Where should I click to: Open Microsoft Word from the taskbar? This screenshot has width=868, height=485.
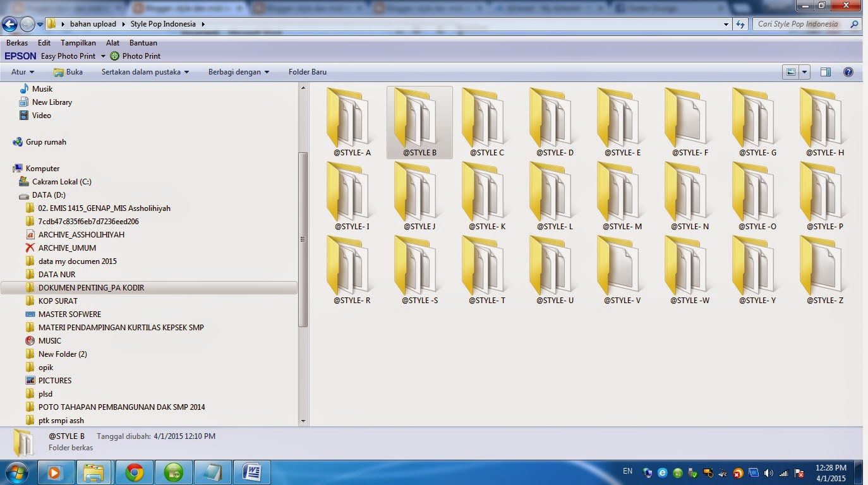(x=252, y=472)
